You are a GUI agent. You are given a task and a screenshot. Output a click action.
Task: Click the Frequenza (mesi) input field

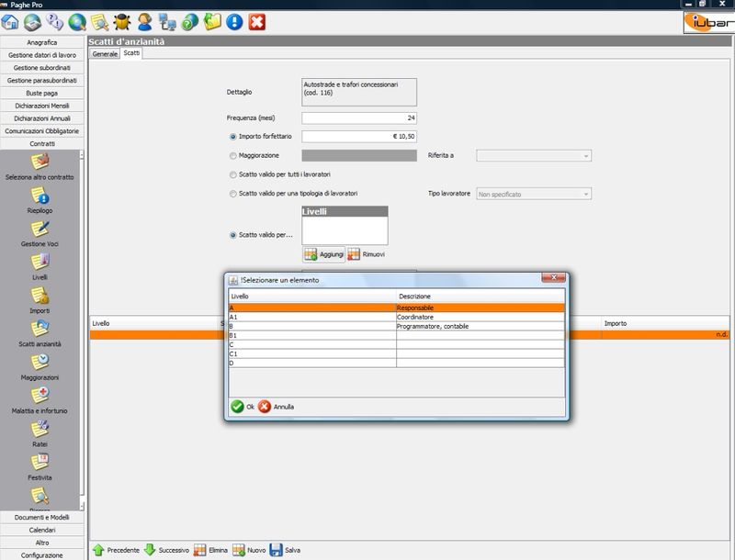pyautogui.click(x=359, y=118)
